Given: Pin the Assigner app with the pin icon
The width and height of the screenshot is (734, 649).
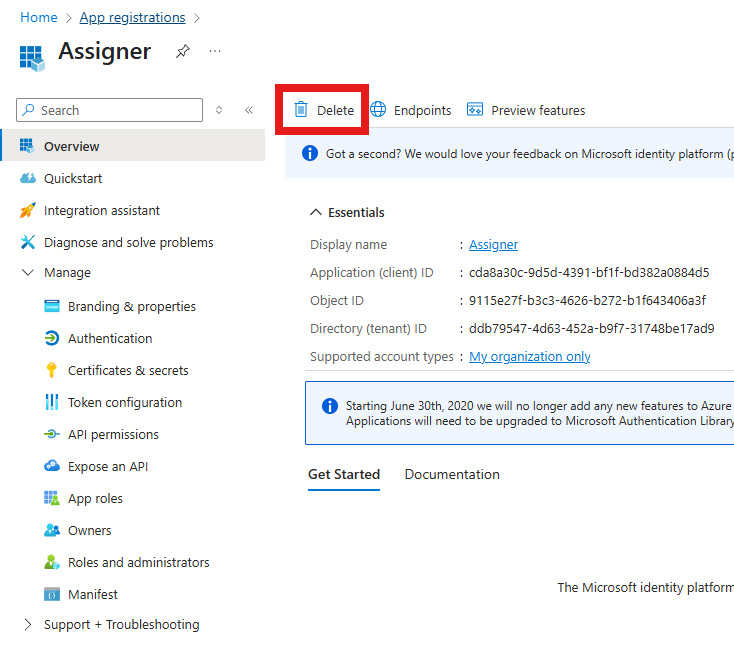Looking at the screenshot, I should click(183, 51).
